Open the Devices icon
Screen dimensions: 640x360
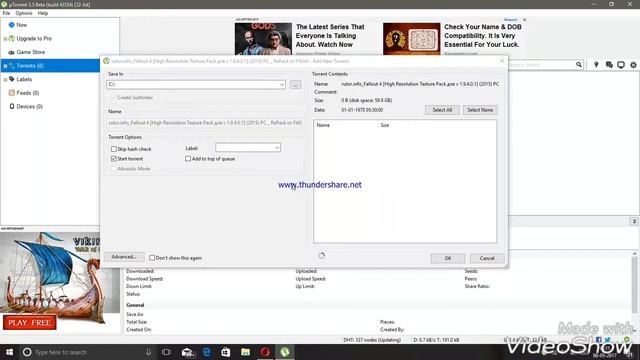tap(12, 106)
